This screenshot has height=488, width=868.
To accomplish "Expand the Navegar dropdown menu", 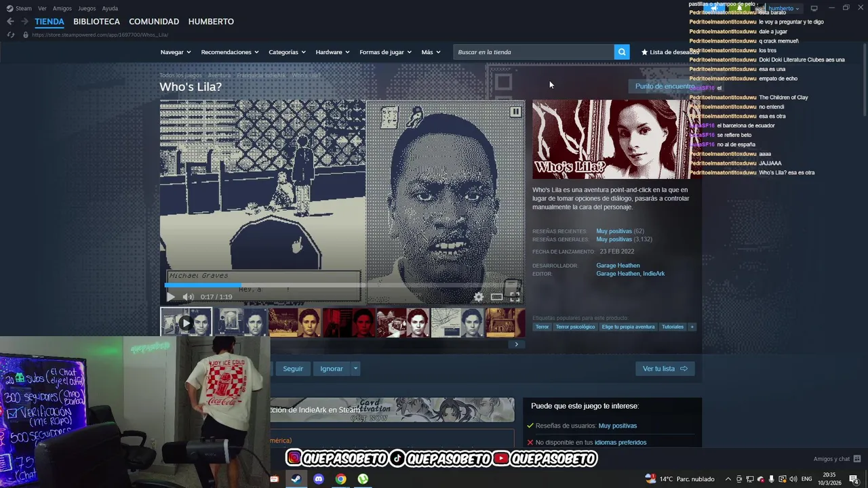I will 176,52.
